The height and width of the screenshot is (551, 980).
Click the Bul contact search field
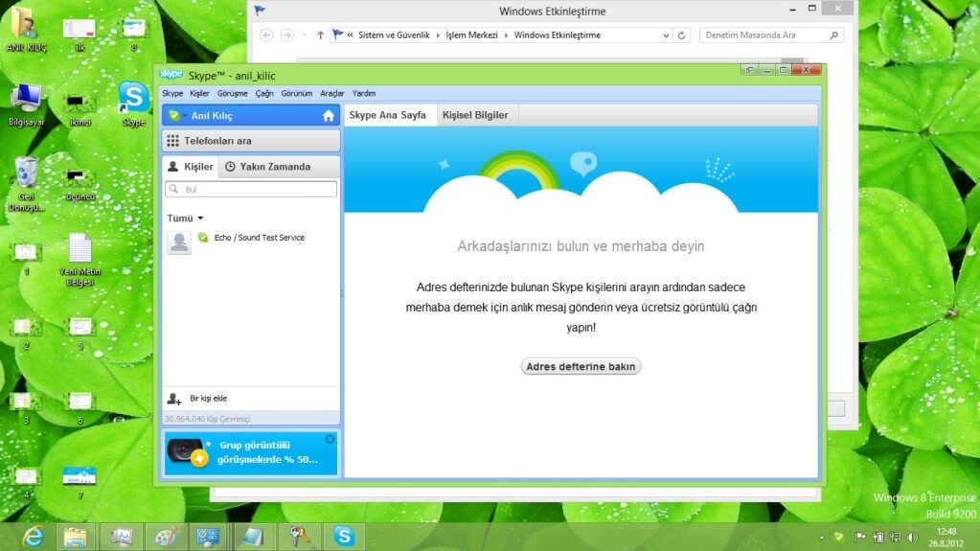[251, 190]
